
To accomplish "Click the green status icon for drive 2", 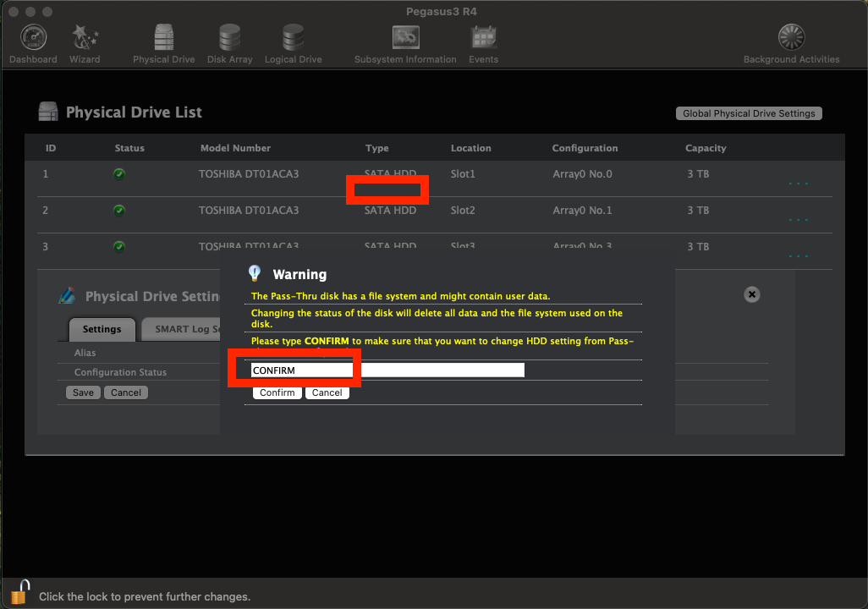I will point(119,211).
